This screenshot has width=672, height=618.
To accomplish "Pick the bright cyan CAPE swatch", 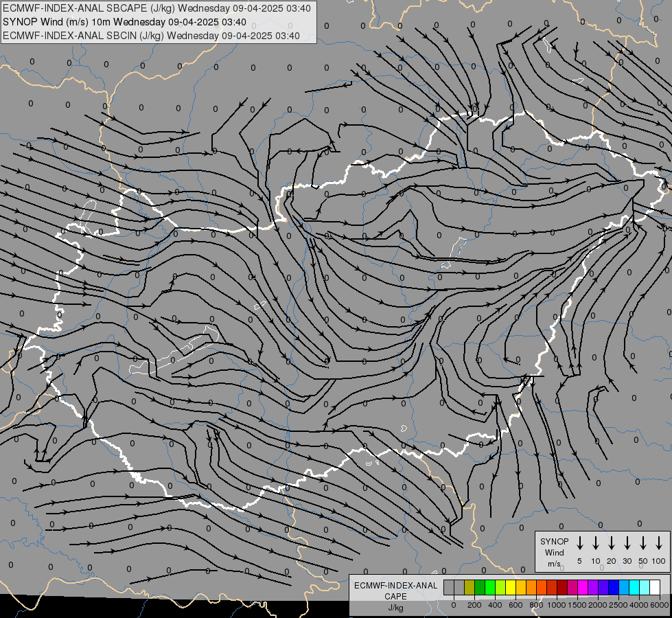I will (x=634, y=587).
